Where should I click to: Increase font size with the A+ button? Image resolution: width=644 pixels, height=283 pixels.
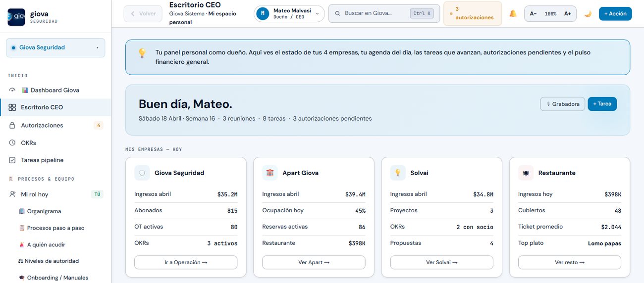point(568,14)
